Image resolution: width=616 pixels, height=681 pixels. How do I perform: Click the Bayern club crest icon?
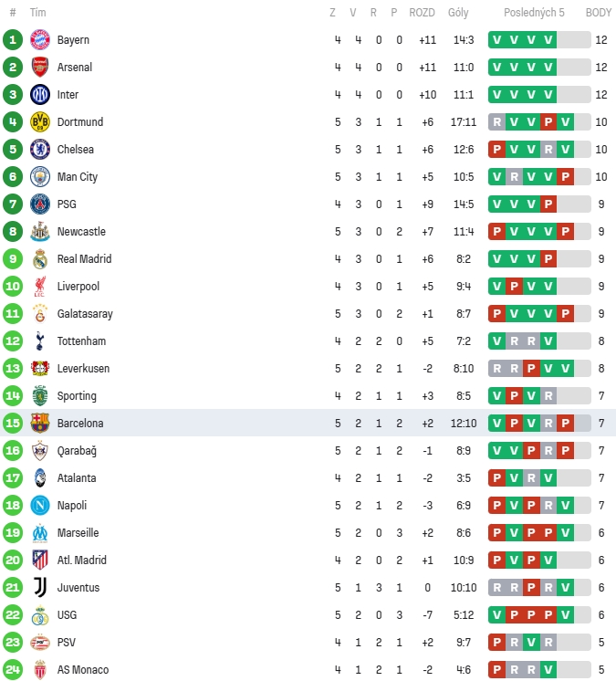click(39, 40)
